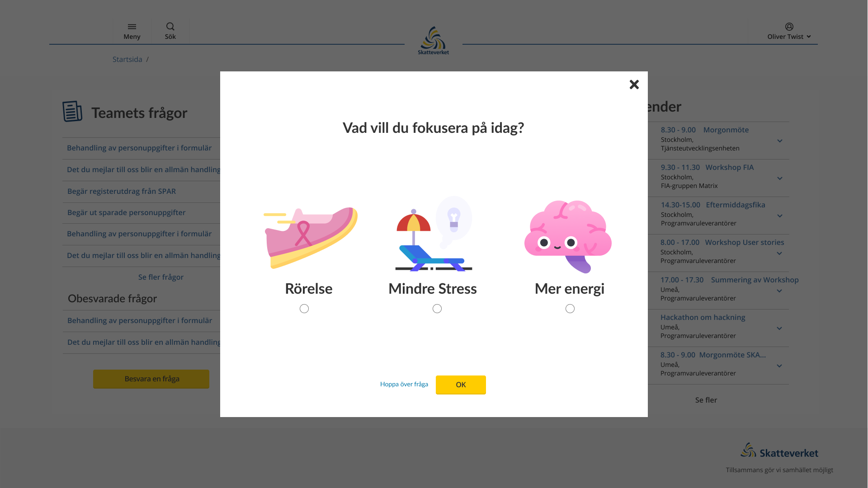Click the Besvara en fråga button
Image resolution: width=868 pixels, height=488 pixels.
(x=151, y=379)
